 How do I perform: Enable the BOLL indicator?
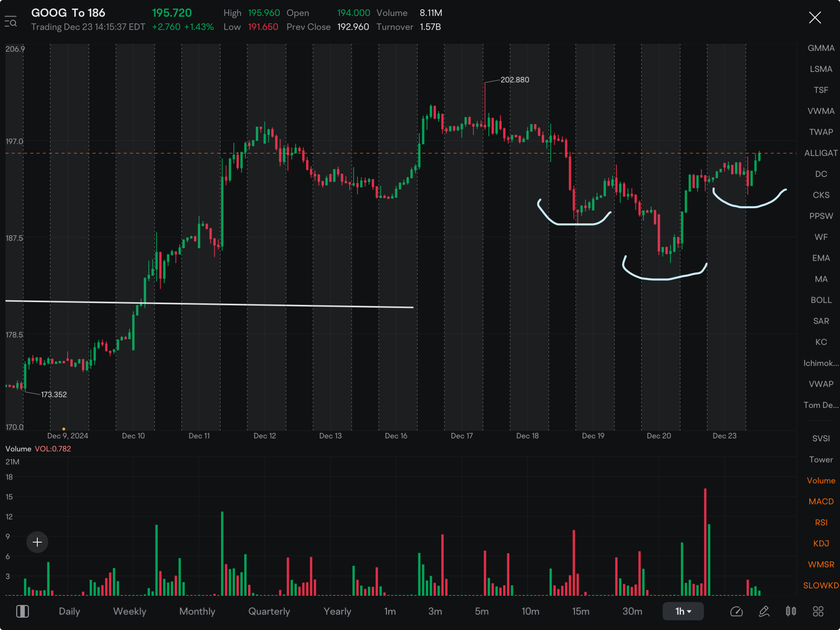[x=821, y=300]
